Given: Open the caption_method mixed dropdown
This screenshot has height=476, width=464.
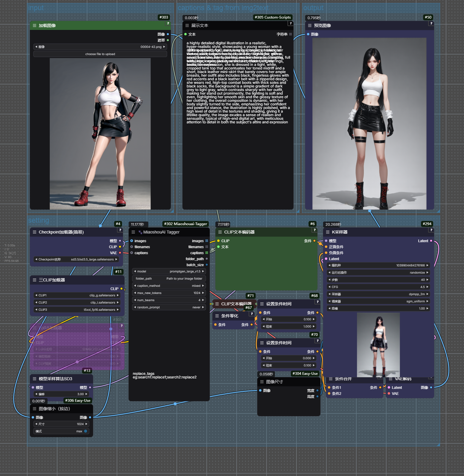Looking at the screenshot, I should (x=169, y=286).
